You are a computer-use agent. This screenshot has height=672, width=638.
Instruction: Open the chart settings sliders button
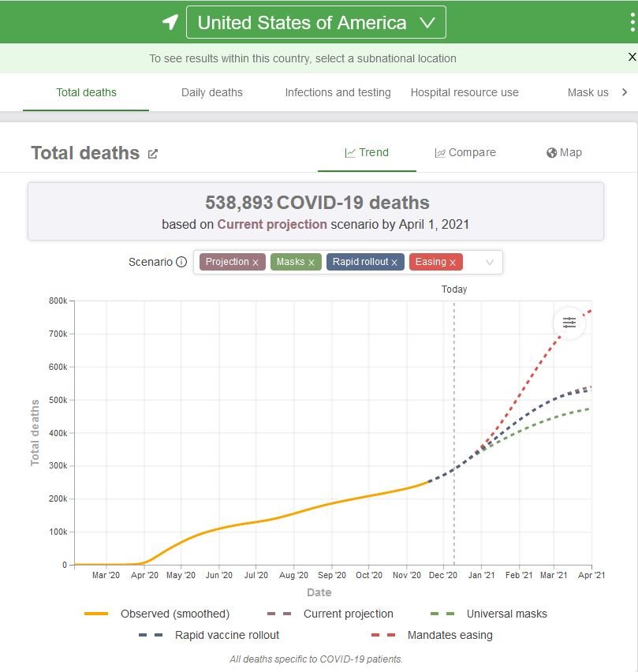click(569, 323)
